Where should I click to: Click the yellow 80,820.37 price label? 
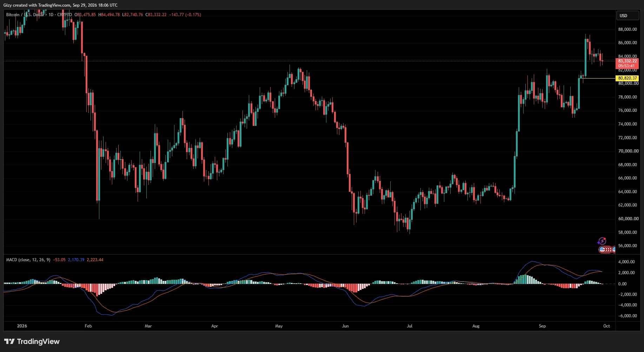[628, 78]
